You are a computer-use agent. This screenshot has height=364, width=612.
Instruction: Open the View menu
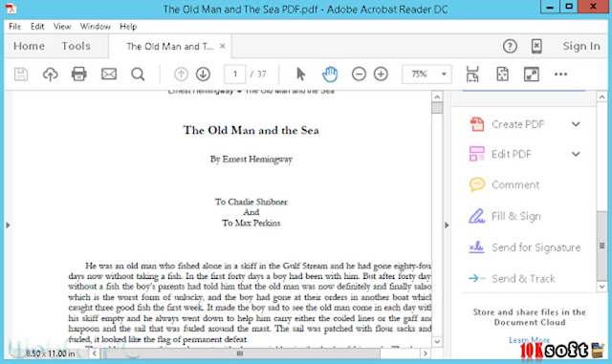(x=62, y=27)
